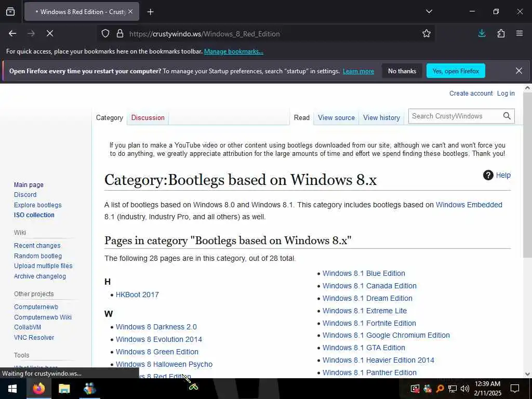Open Archive changelog link
The width and height of the screenshot is (532, 399).
tap(40, 276)
